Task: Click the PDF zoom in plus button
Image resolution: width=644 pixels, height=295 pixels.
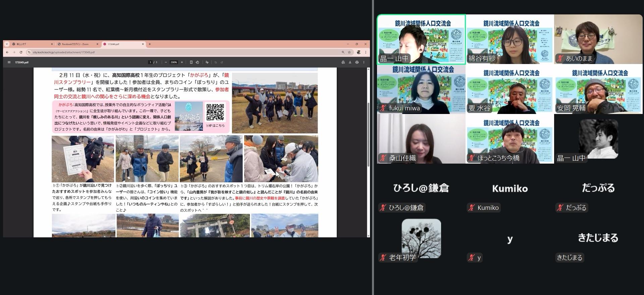Action: [182, 62]
